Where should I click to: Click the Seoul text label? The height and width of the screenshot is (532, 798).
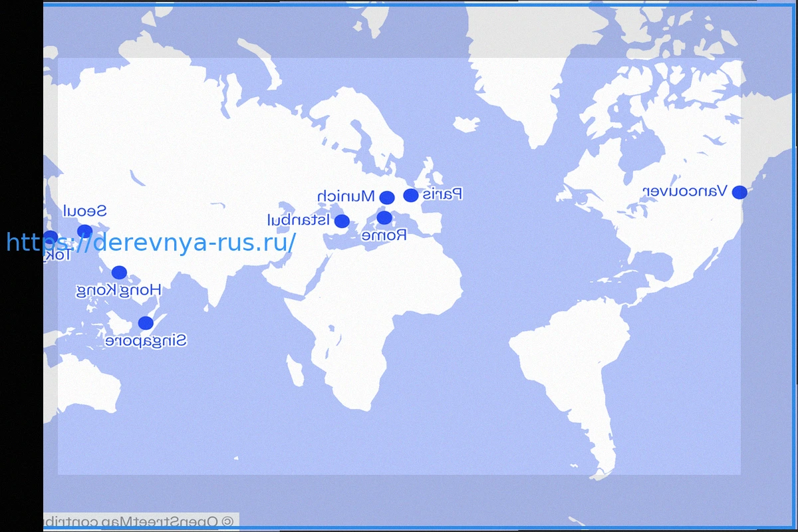point(84,211)
